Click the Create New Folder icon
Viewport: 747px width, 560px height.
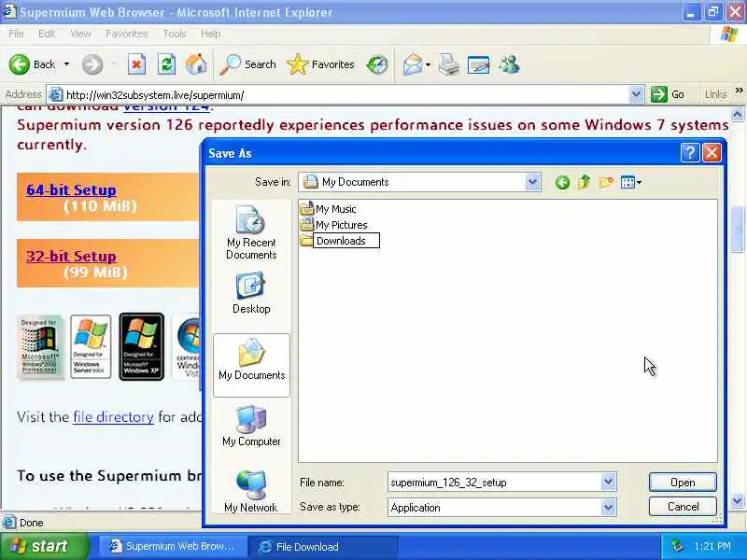(605, 182)
